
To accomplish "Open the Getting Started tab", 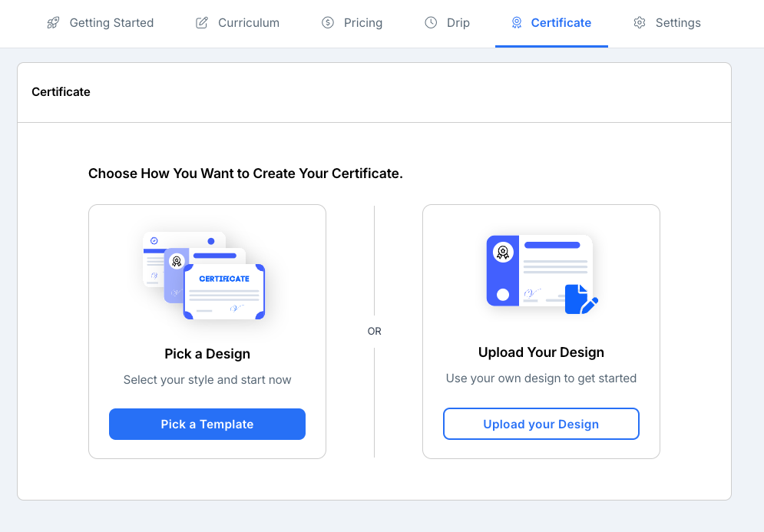I will coord(111,22).
